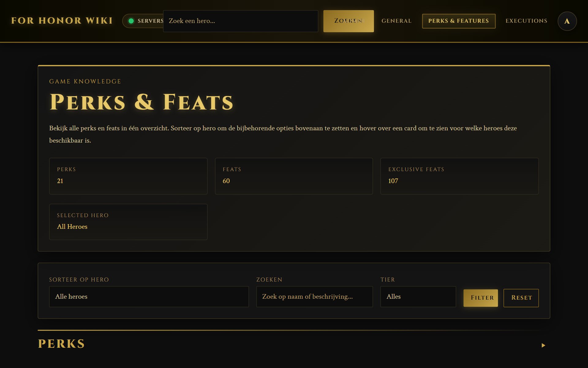The height and width of the screenshot is (368, 588).
Task: Focus 'Zoek op naam of beschrijving' field
Action: (314, 297)
